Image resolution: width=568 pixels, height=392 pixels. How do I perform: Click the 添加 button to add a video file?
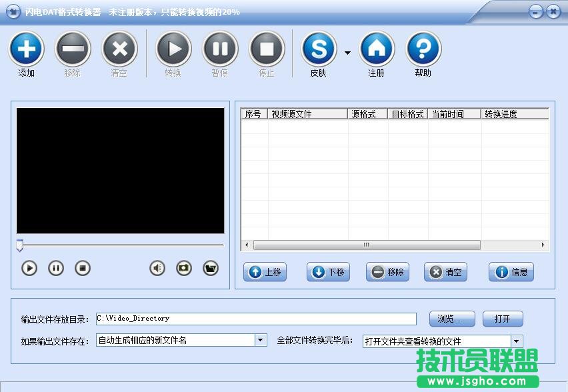26,48
